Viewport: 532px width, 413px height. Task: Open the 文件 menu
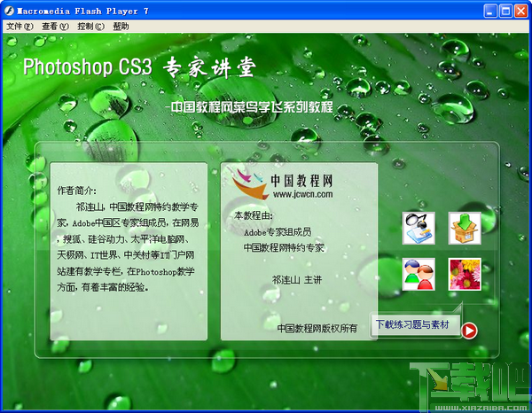(x=20, y=26)
